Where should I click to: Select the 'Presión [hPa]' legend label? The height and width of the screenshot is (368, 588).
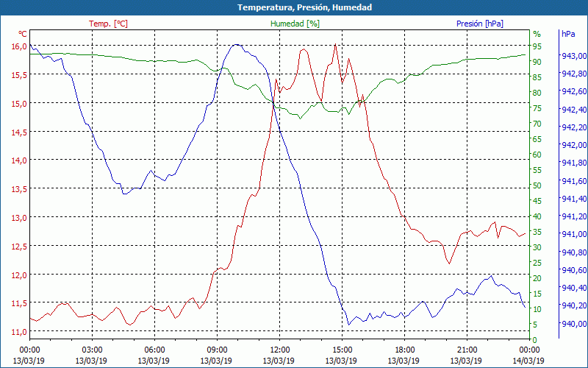(480, 24)
